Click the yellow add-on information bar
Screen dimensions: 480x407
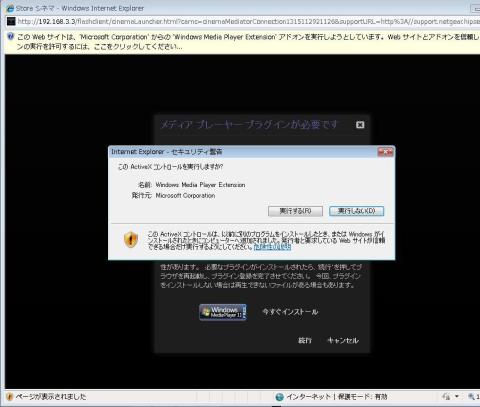[x=242, y=42]
